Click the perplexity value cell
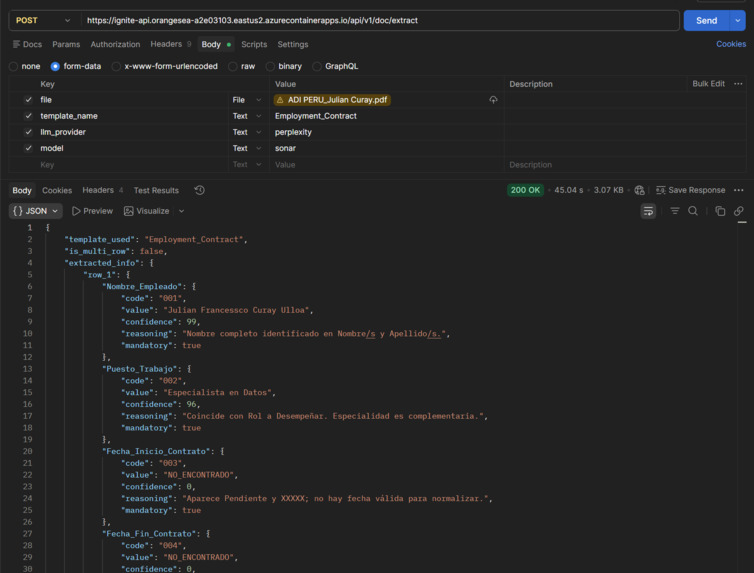This screenshot has width=754, height=573. 386,132
